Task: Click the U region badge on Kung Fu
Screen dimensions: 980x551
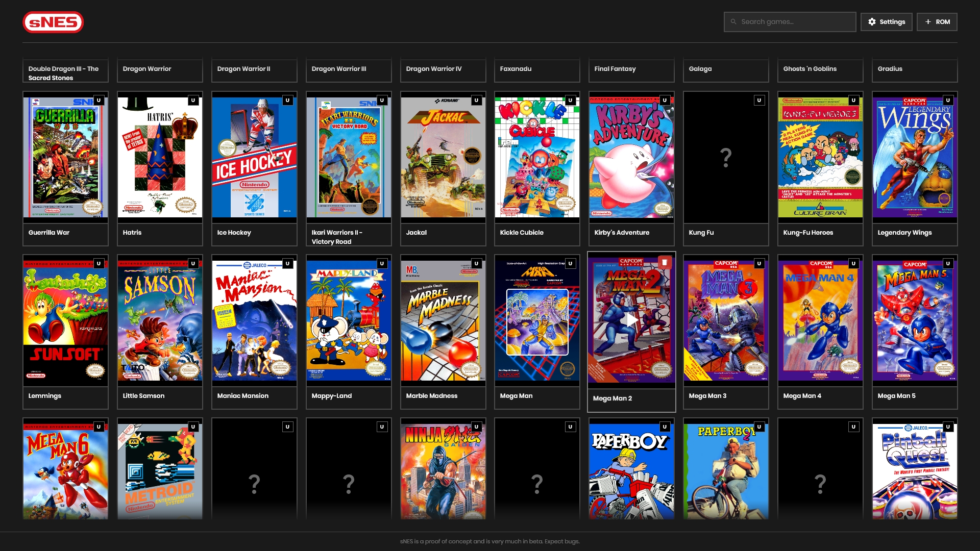Action: pos(759,101)
